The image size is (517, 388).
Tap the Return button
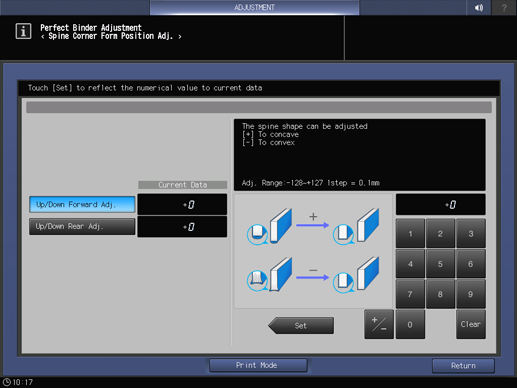463,366
